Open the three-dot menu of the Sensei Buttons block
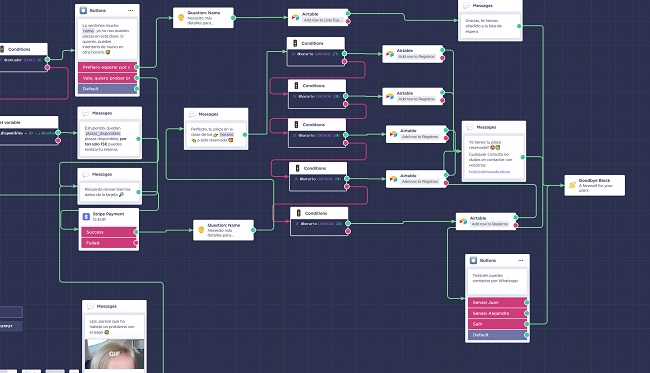The width and height of the screenshot is (650, 373). (x=521, y=260)
